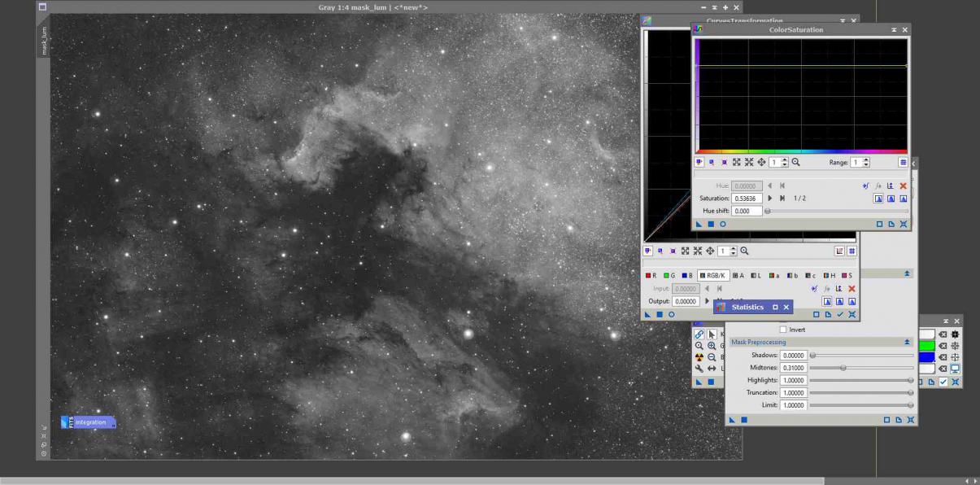Reset ColorSaturation using bottom-right reset icon
Viewport: 980px width, 485px height.
(x=904, y=224)
